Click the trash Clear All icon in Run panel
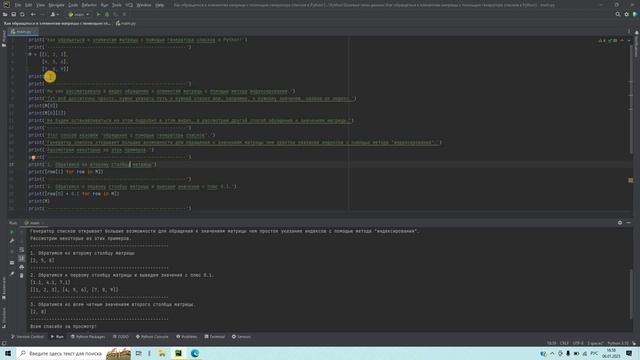Image resolution: width=640 pixels, height=360 pixels. (x=22, y=276)
